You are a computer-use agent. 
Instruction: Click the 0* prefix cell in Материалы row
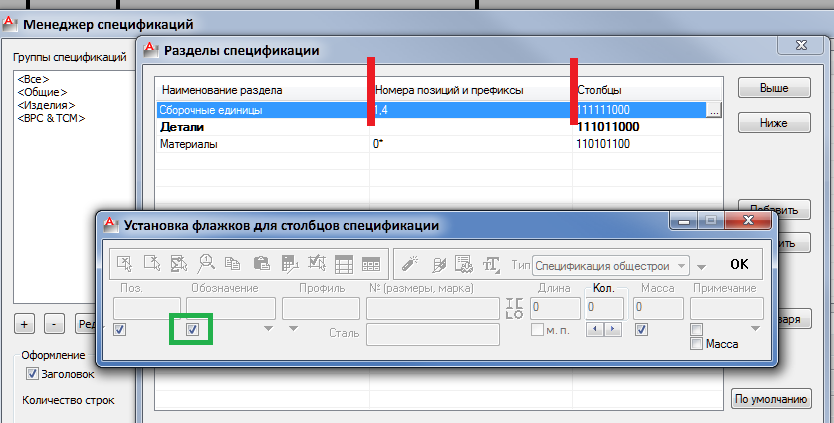click(471, 144)
